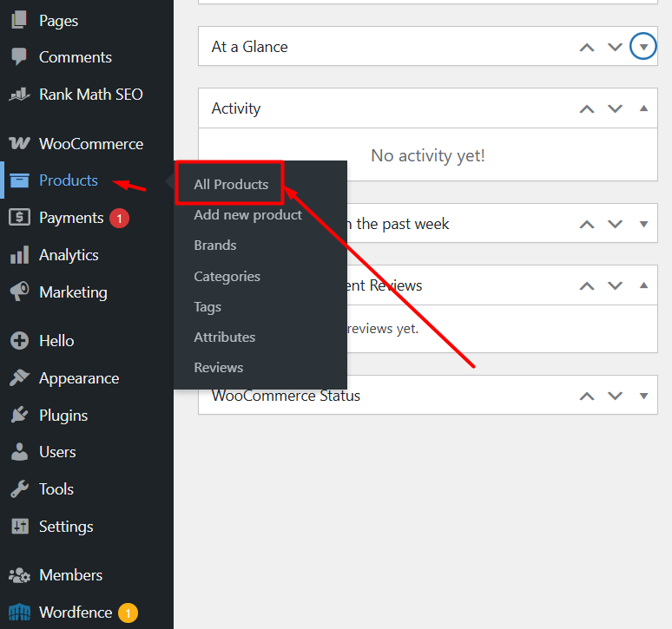
Task: Click the red Payments notification badge
Action: 119,219
